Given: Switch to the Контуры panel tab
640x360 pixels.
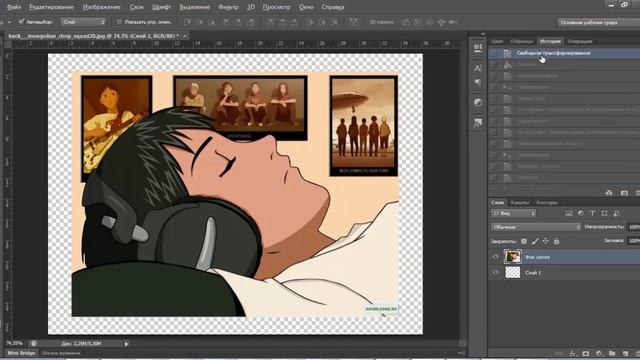Looking at the screenshot, I should (547, 202).
